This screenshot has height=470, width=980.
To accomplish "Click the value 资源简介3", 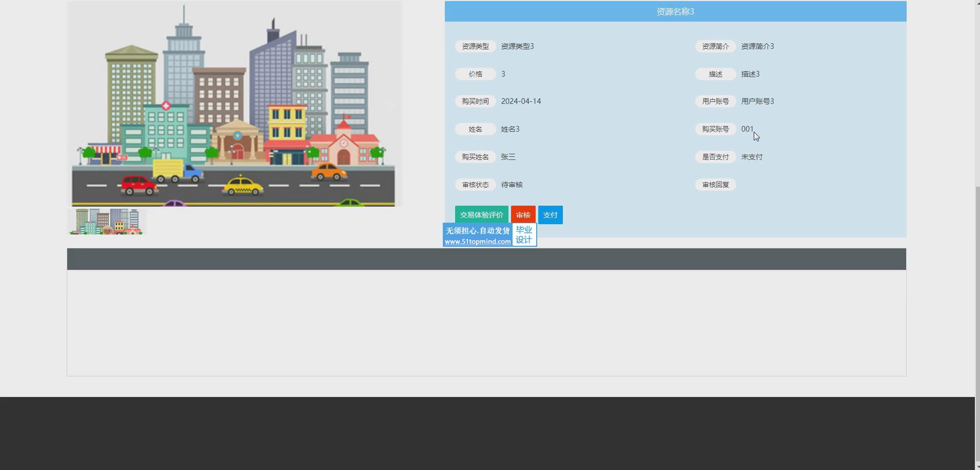I will click(757, 46).
